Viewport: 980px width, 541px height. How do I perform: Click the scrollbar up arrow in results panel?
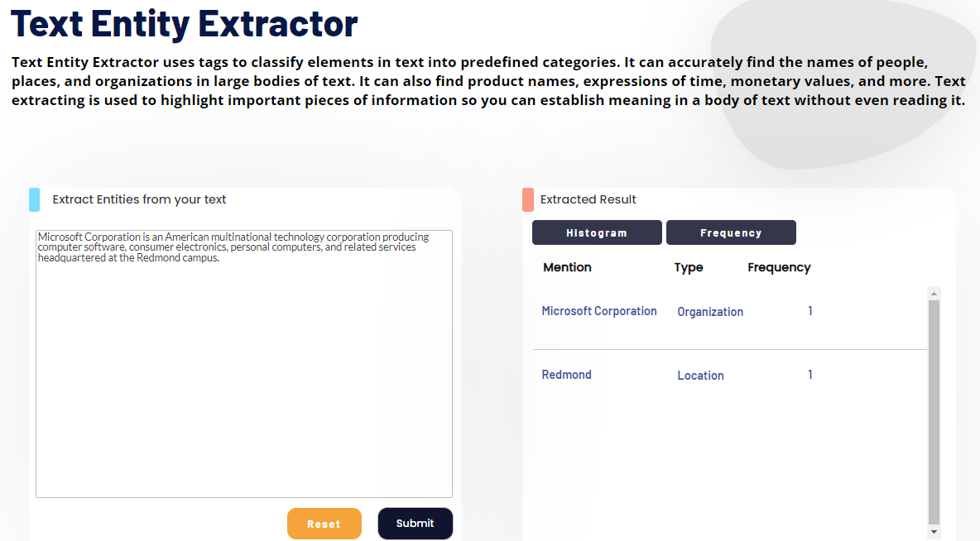point(934,291)
